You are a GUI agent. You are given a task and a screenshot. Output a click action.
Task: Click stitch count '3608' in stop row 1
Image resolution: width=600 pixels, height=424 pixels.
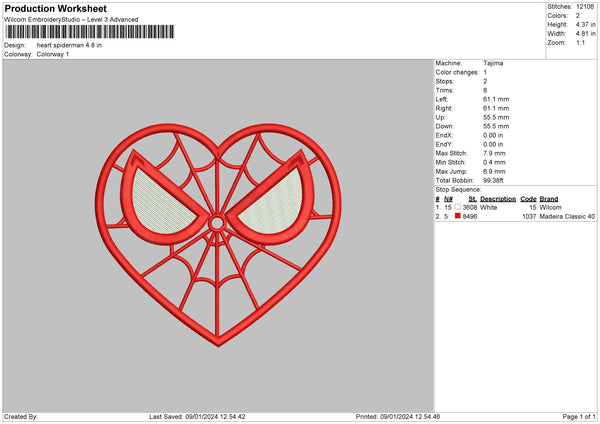pyautogui.click(x=470, y=207)
